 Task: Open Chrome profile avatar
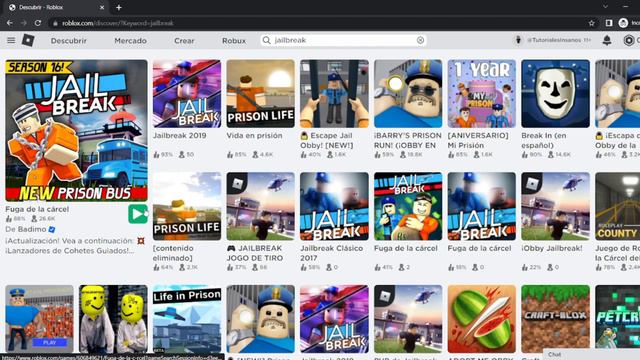623,23
